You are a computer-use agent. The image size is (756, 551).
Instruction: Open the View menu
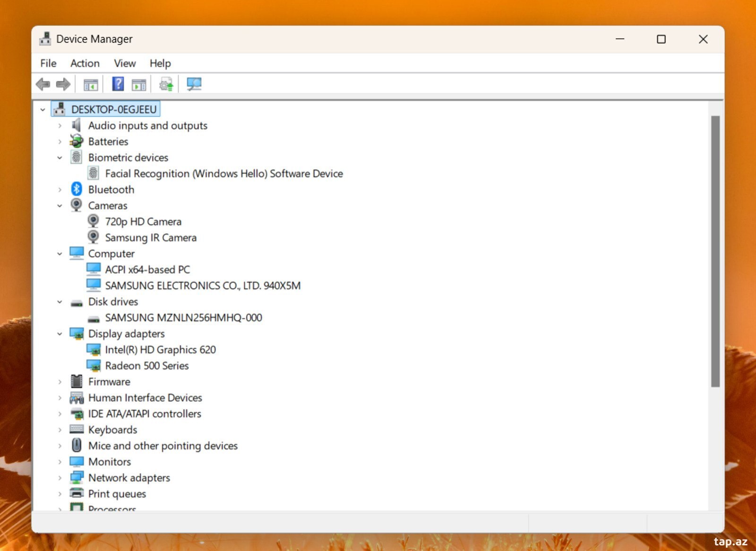point(125,63)
